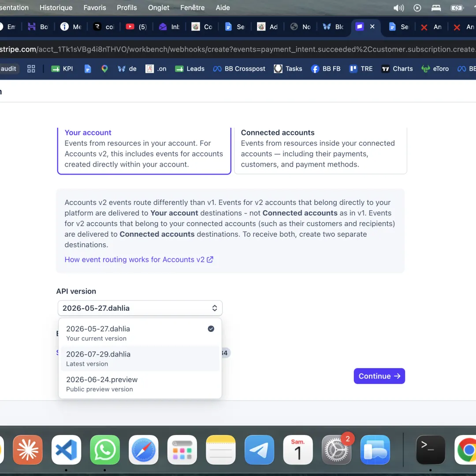Open Safari from dock
This screenshot has width=476, height=476.
(144, 450)
